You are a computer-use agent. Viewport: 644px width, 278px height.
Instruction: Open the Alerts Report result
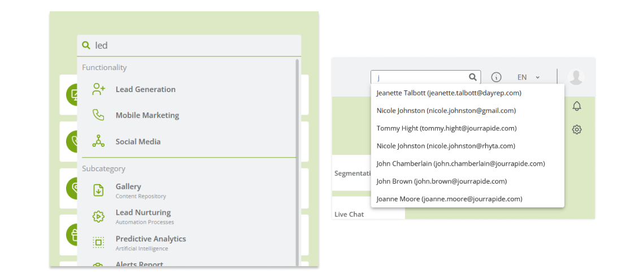pyautogui.click(x=139, y=264)
